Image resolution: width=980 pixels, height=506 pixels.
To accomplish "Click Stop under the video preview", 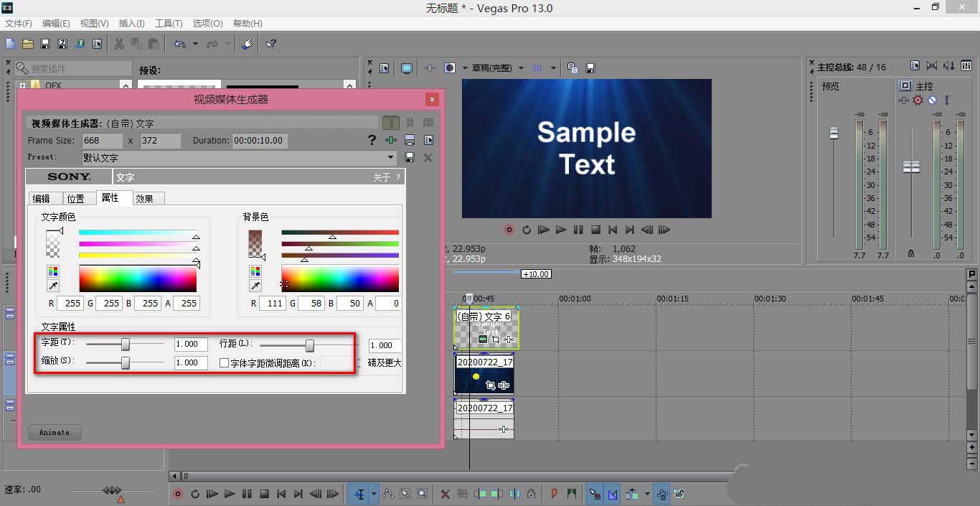I will [595, 230].
